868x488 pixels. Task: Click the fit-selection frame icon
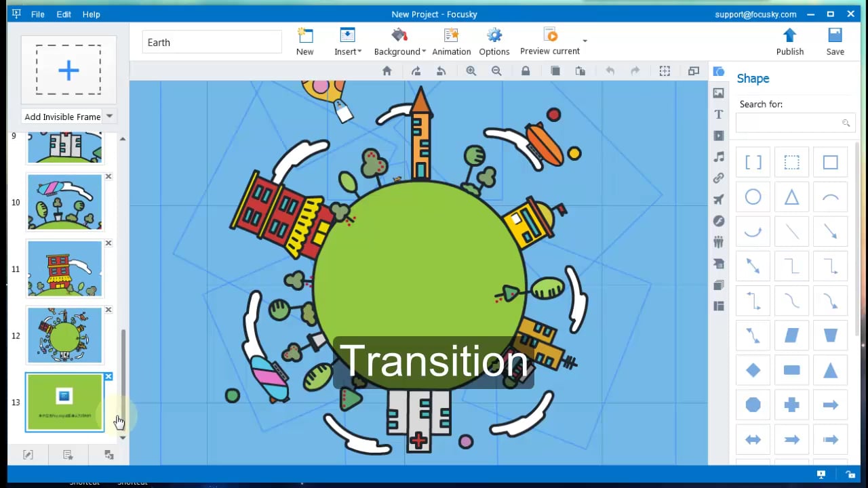click(665, 71)
